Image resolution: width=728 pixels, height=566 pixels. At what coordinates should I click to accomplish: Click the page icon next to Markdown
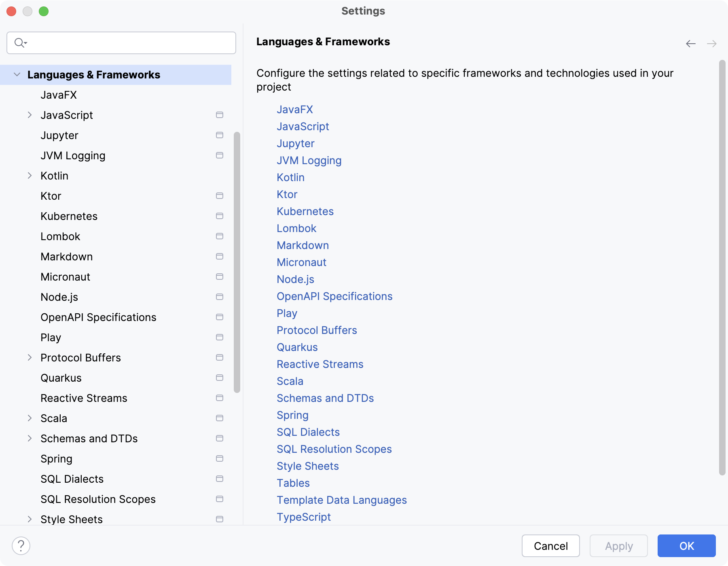(x=220, y=256)
